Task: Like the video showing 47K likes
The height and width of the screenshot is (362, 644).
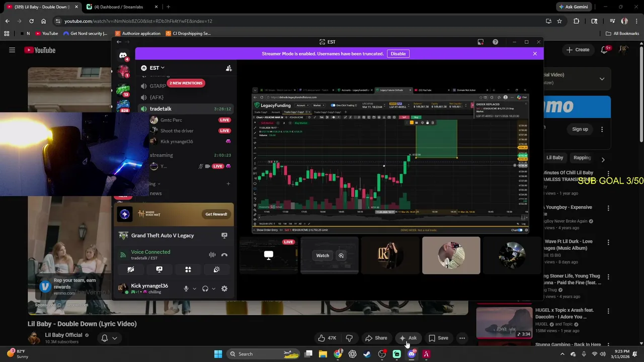Action: [327, 338]
